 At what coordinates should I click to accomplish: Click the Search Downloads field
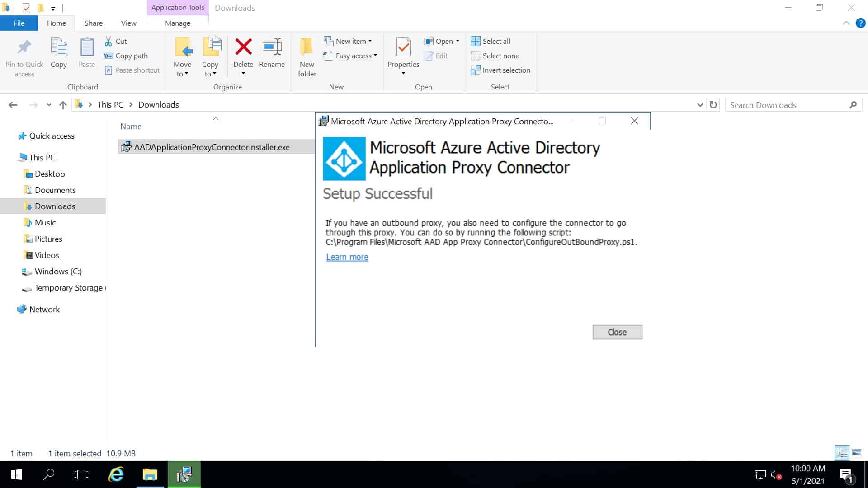click(x=793, y=105)
